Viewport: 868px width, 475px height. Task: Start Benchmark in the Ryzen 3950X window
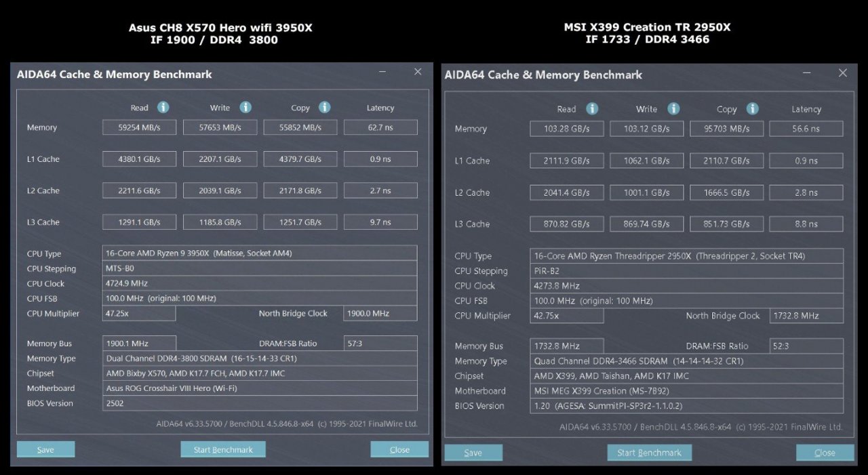point(223,449)
